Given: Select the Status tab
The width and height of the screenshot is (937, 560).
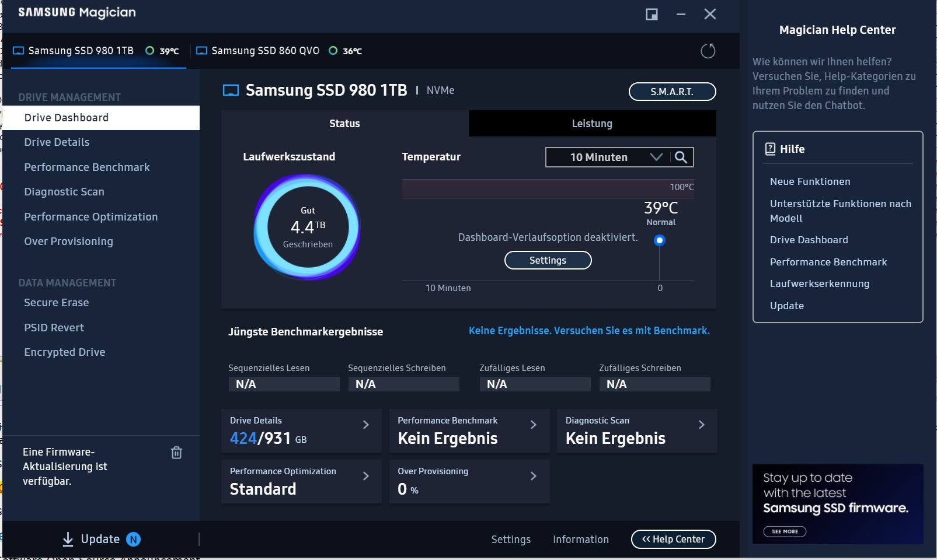Looking at the screenshot, I should (x=344, y=124).
